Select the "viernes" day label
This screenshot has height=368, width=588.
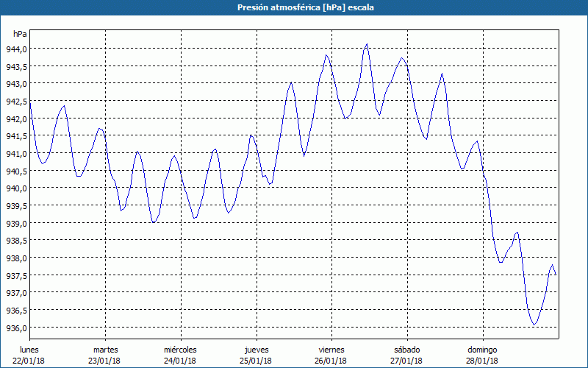coord(331,349)
